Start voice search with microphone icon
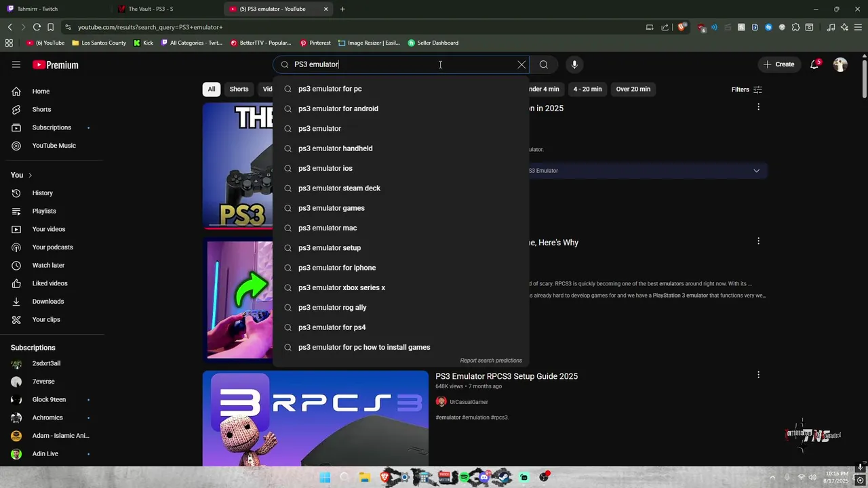Screen dimensions: 868x488 coord(574,64)
